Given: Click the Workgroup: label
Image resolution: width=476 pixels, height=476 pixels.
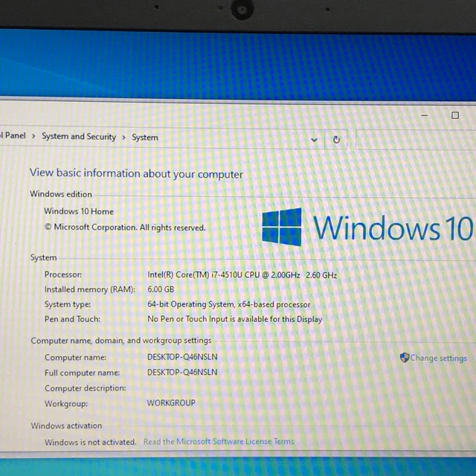Looking at the screenshot, I should (x=66, y=404).
